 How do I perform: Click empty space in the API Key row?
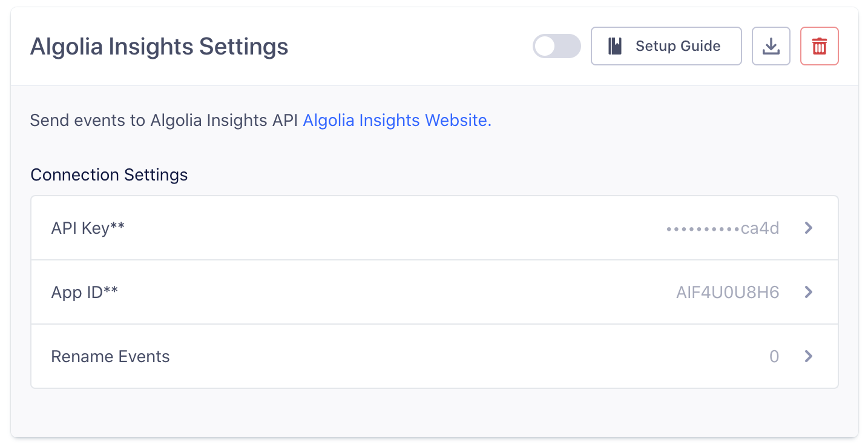393,228
